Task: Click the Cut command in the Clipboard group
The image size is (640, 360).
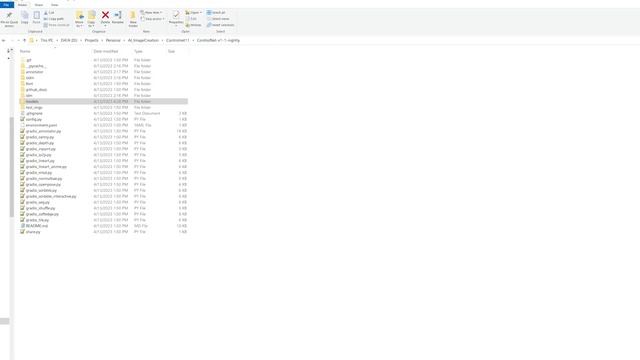Action: click(49, 13)
